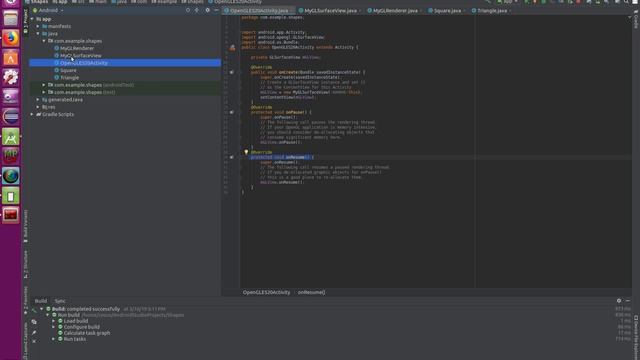Screen dimensions: 640x360
Task: Toggle view icon in Build panel sidebar
Action: click(x=34, y=322)
